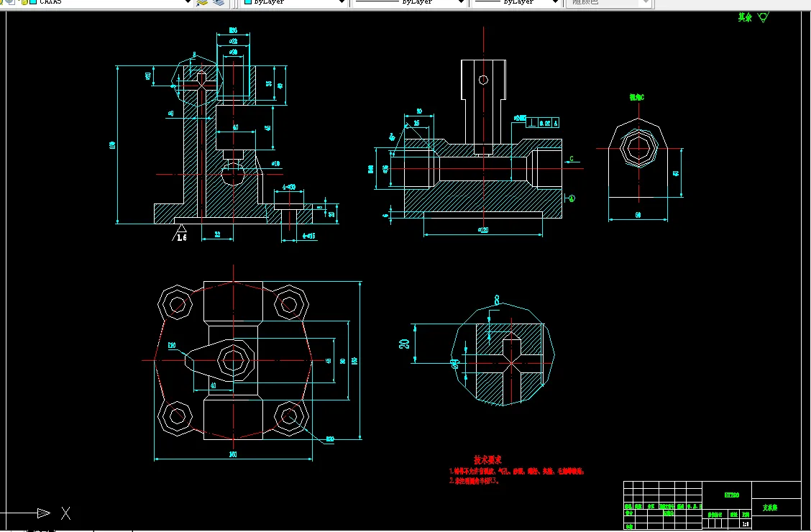Select the 1:1 scale cell in title block
The image size is (811, 532).
point(746,523)
